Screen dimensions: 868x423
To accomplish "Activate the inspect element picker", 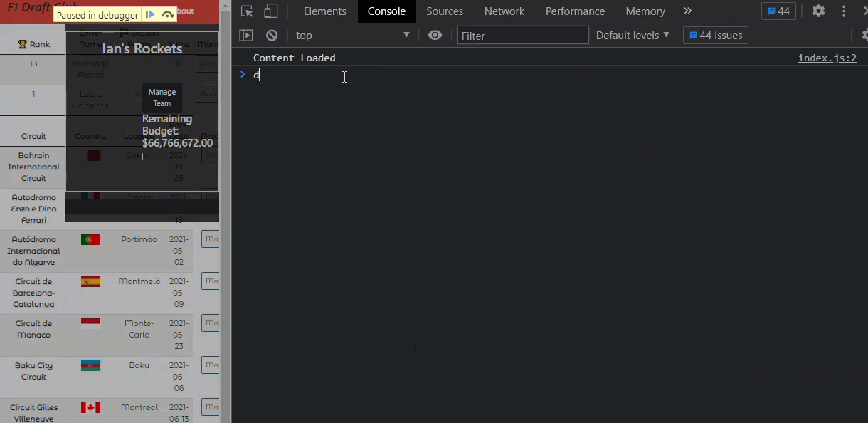I will click(247, 11).
